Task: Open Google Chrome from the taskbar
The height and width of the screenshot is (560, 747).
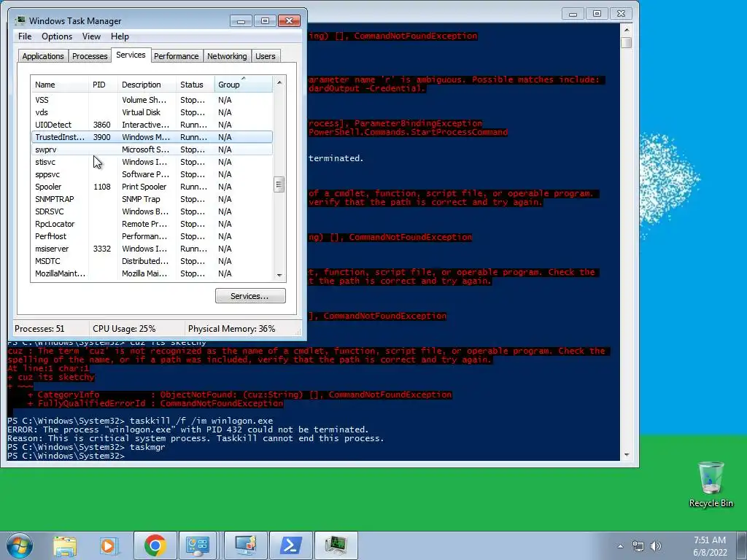Action: coord(155,545)
